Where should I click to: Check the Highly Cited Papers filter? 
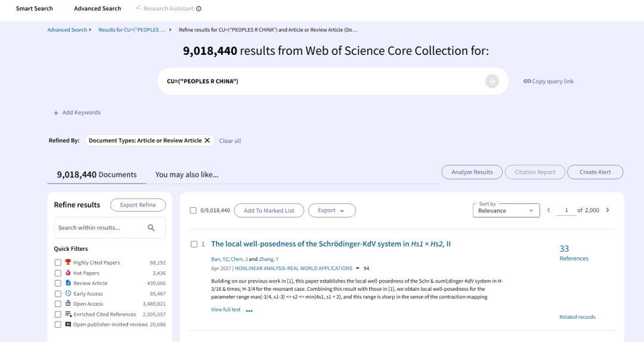point(58,262)
